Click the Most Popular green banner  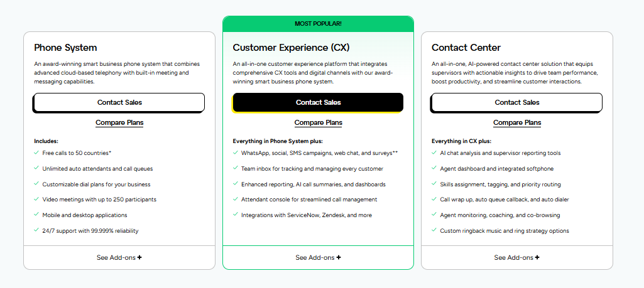pyautogui.click(x=318, y=24)
